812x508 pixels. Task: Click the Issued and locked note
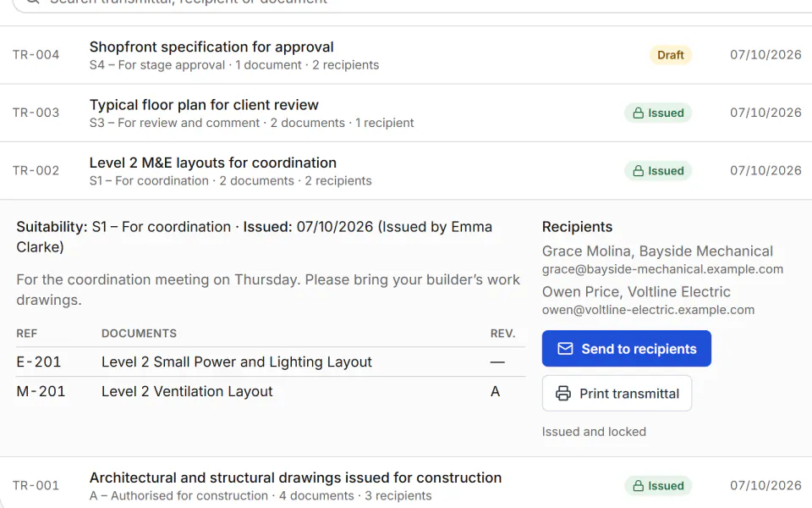pos(594,432)
